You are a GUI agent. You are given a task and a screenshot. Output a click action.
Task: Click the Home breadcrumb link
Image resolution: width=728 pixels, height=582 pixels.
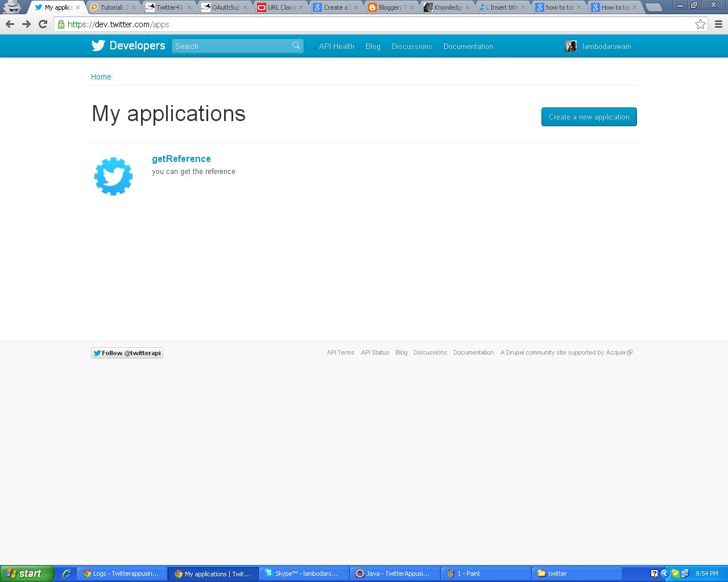tap(101, 76)
